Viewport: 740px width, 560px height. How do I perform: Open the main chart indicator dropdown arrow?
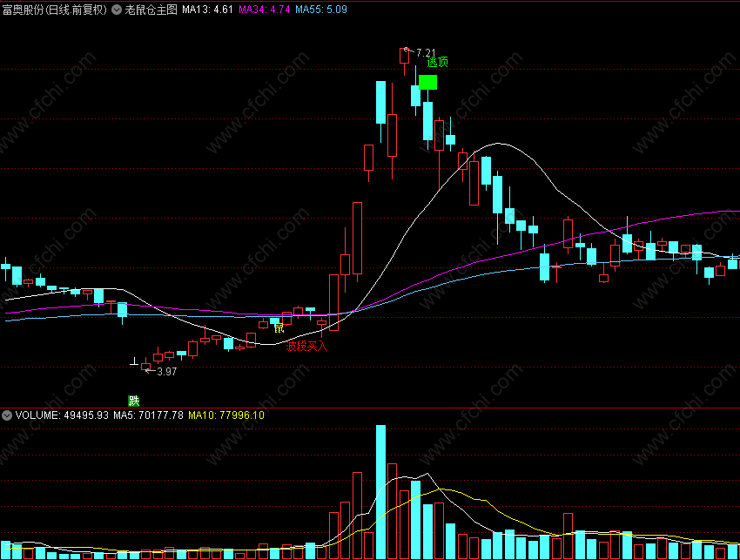117,10
